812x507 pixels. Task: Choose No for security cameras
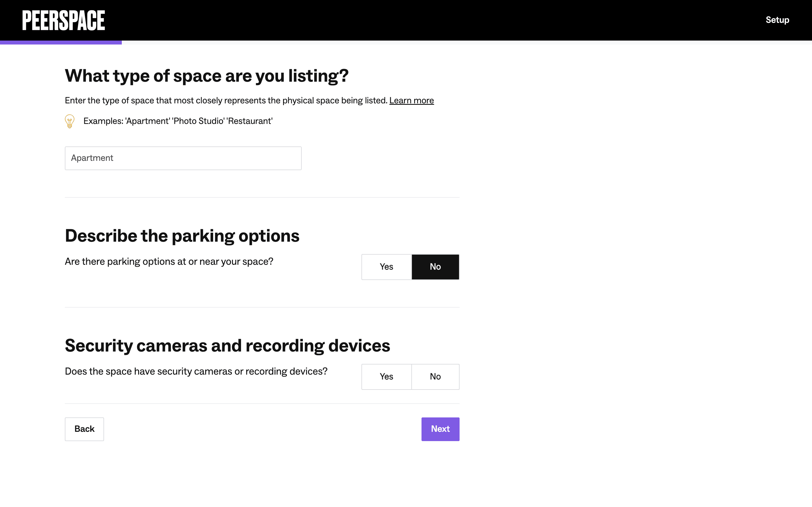tap(435, 377)
